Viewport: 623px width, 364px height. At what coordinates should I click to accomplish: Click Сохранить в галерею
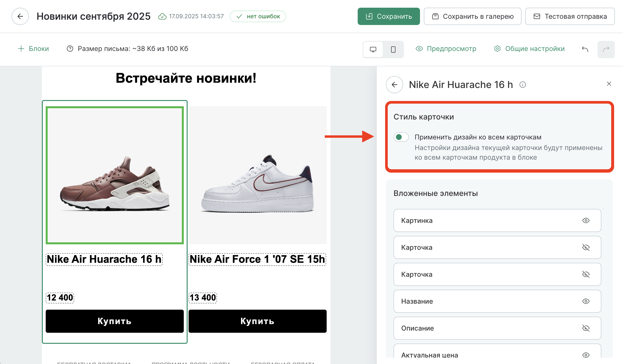pyautogui.click(x=472, y=16)
